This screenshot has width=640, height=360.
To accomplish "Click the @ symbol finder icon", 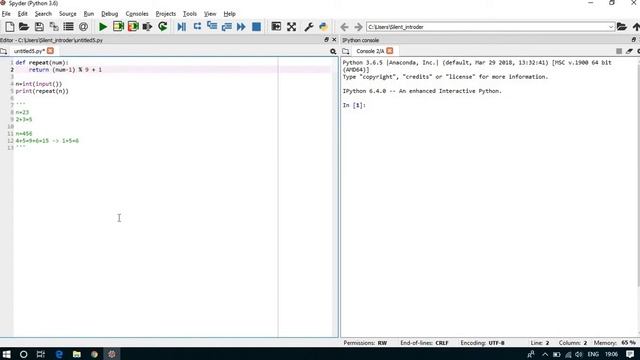I will tap(83, 27).
